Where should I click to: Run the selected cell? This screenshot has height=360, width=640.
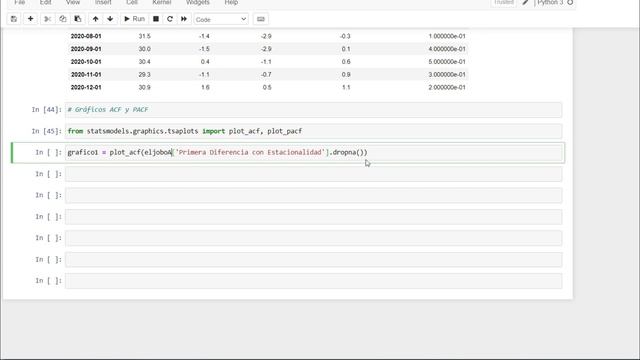point(134,19)
